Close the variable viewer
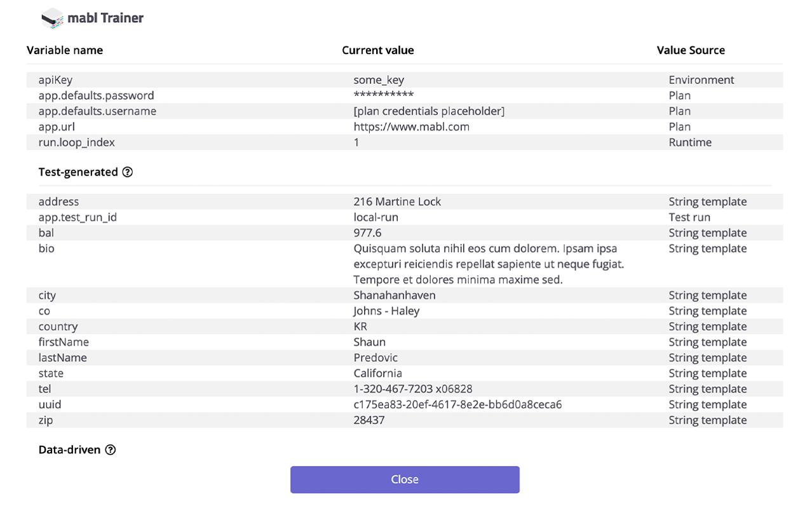 [405, 479]
